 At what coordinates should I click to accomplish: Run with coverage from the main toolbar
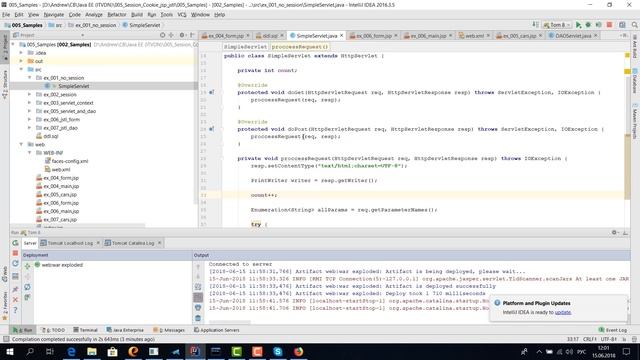(598, 25)
